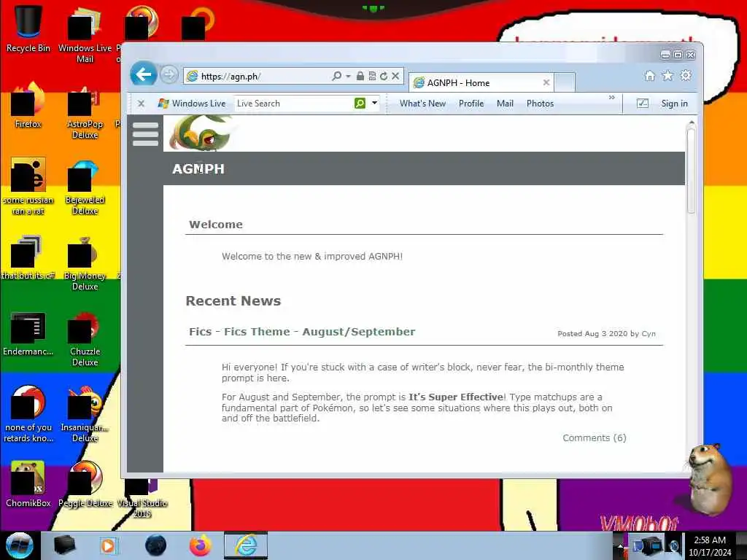Open Chuzzle Deluxe desktop icon
Screen dimensions: 747x560
click(x=85, y=339)
